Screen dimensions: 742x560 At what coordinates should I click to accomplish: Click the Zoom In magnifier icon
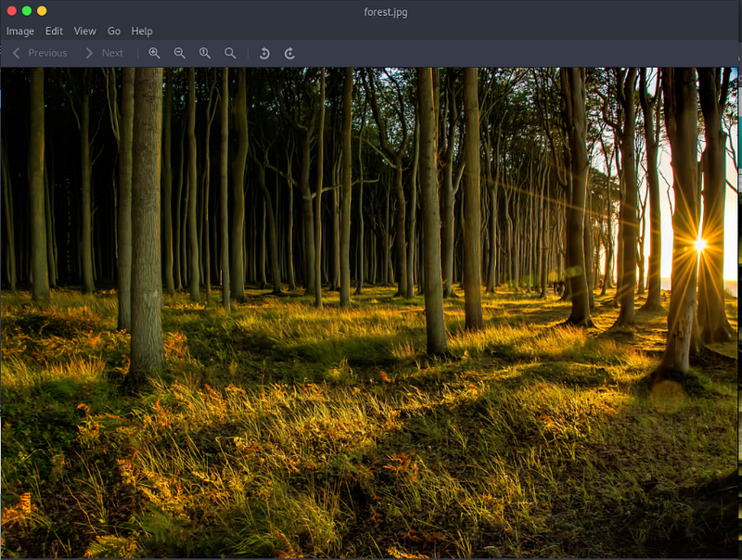click(x=154, y=53)
